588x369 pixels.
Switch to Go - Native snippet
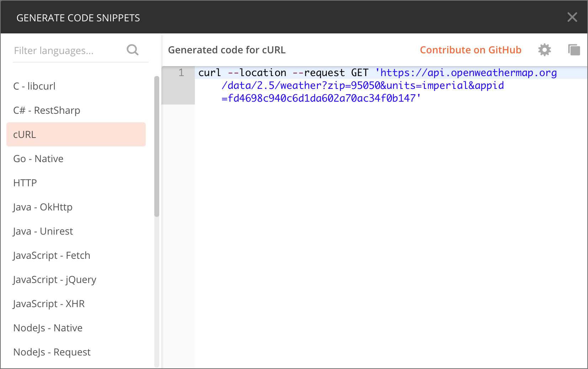click(x=38, y=159)
